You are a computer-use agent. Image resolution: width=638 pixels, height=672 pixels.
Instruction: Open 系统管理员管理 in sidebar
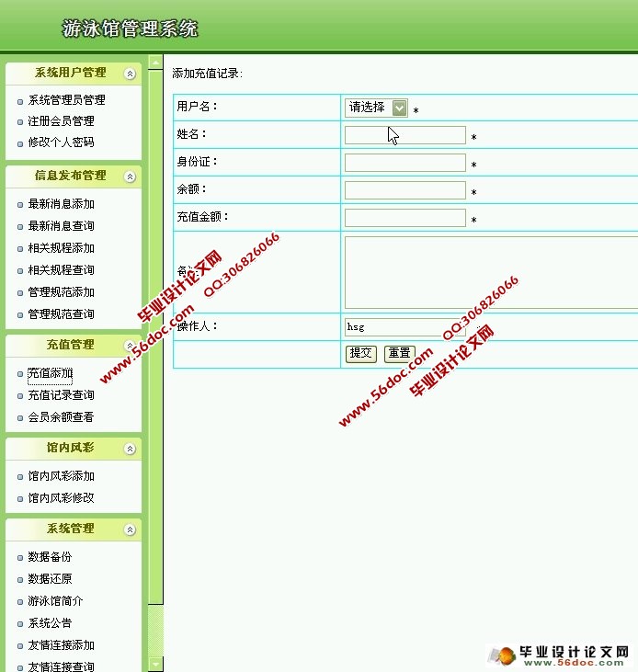66,100
